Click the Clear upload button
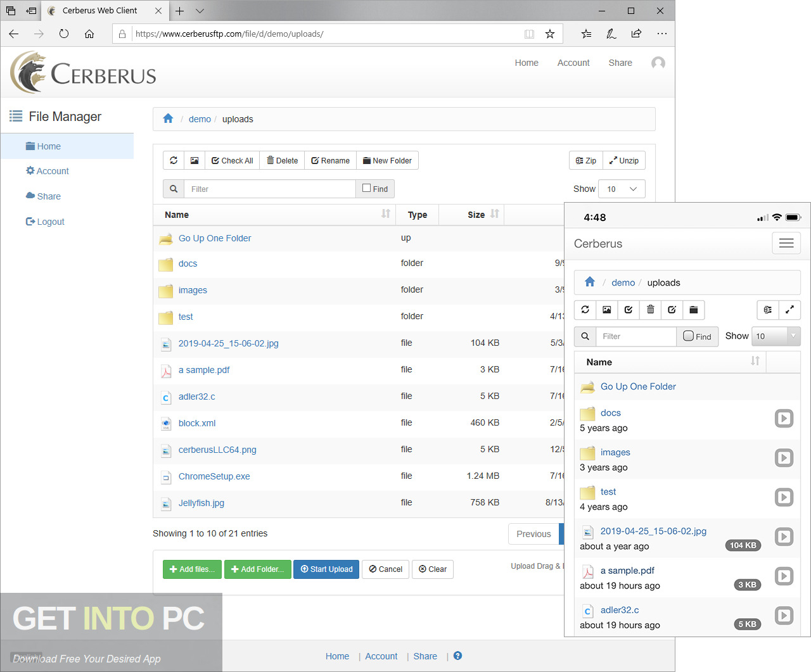811x672 pixels. point(433,569)
